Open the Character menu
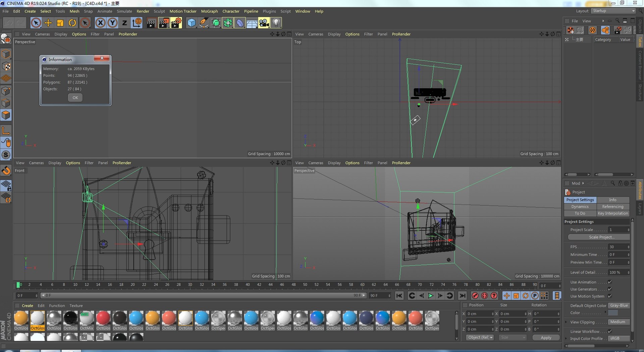644x352 pixels. (x=231, y=11)
